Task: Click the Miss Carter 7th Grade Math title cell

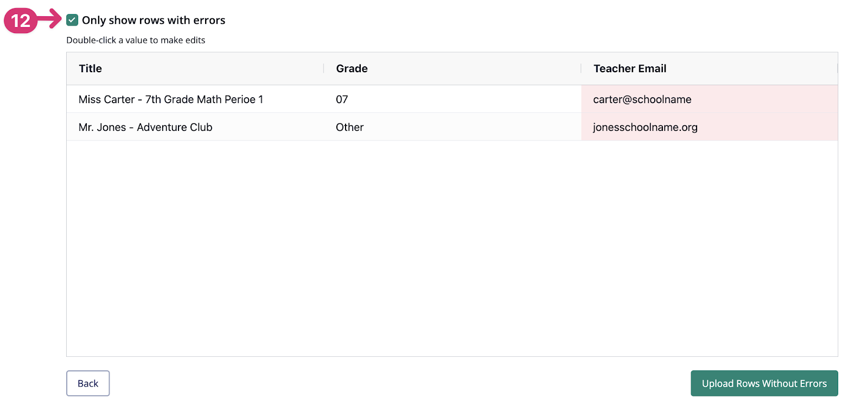Action: [x=195, y=99]
